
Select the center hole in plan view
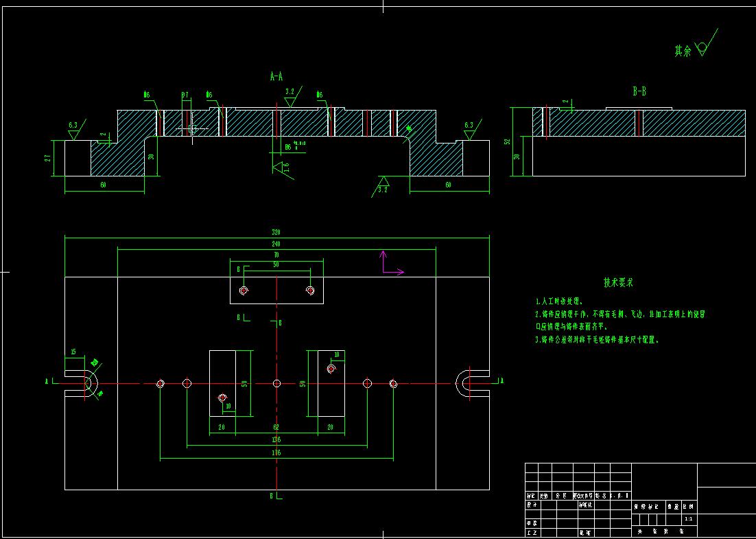click(x=276, y=384)
